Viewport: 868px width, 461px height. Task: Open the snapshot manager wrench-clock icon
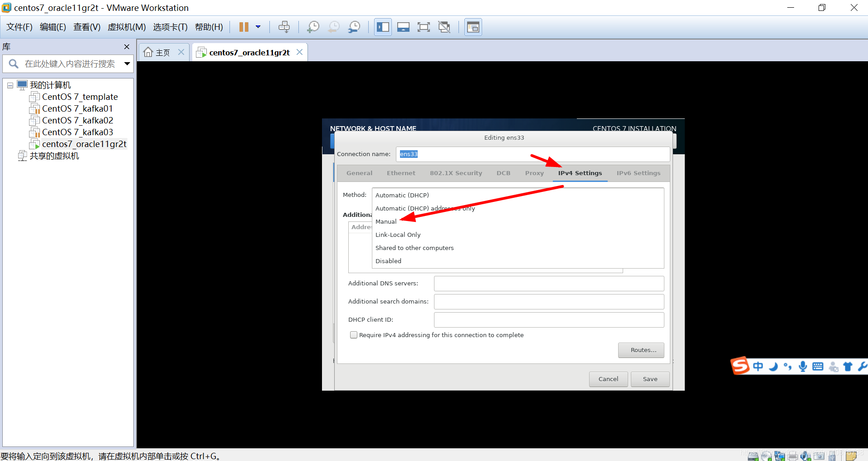coord(354,27)
